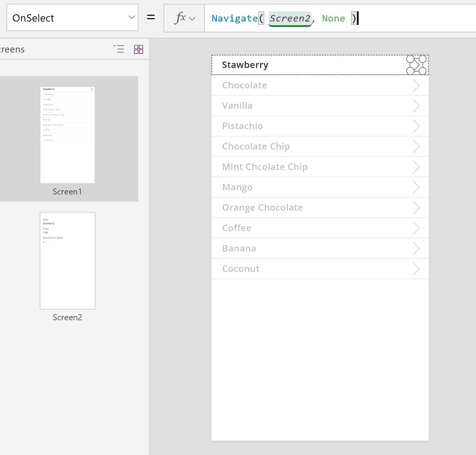Select the Coffee list item text
The image size is (476, 455).
point(237,228)
